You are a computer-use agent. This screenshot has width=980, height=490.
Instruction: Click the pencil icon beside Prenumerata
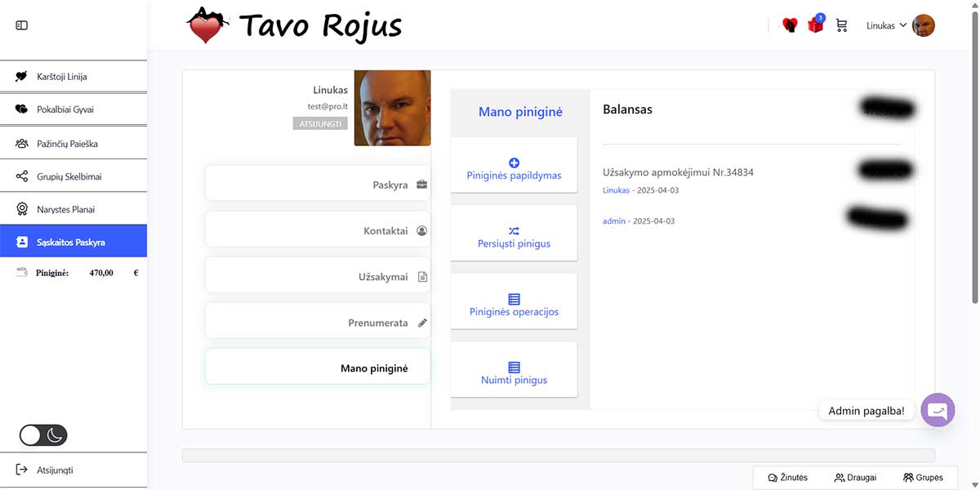pyautogui.click(x=422, y=323)
